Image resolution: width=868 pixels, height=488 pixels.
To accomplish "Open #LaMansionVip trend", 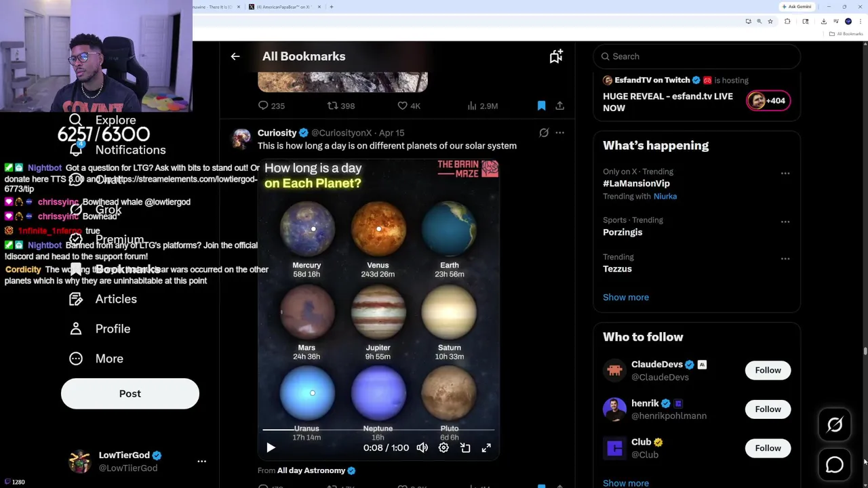I will (x=636, y=184).
